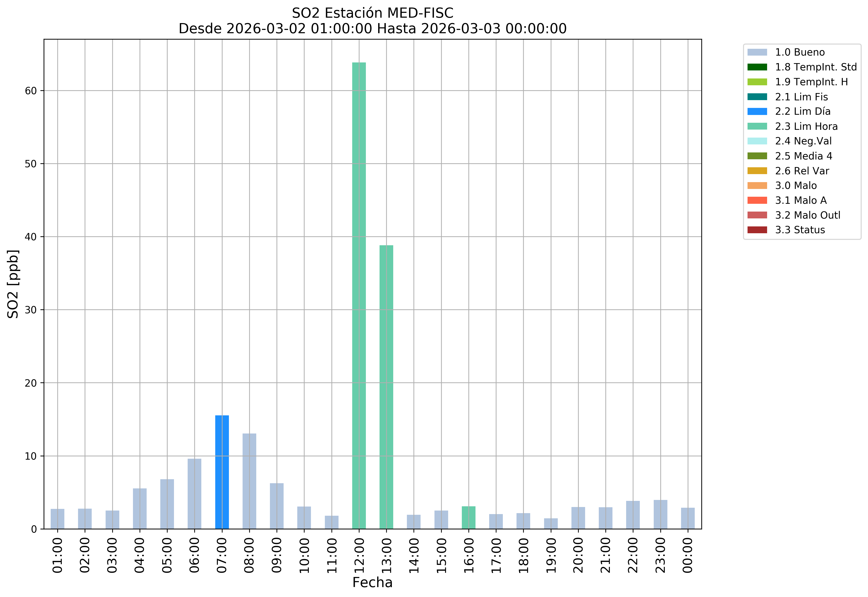Click the 1.8 TempInt. Std legend swatch
This screenshot has height=597, width=868.
(757, 67)
